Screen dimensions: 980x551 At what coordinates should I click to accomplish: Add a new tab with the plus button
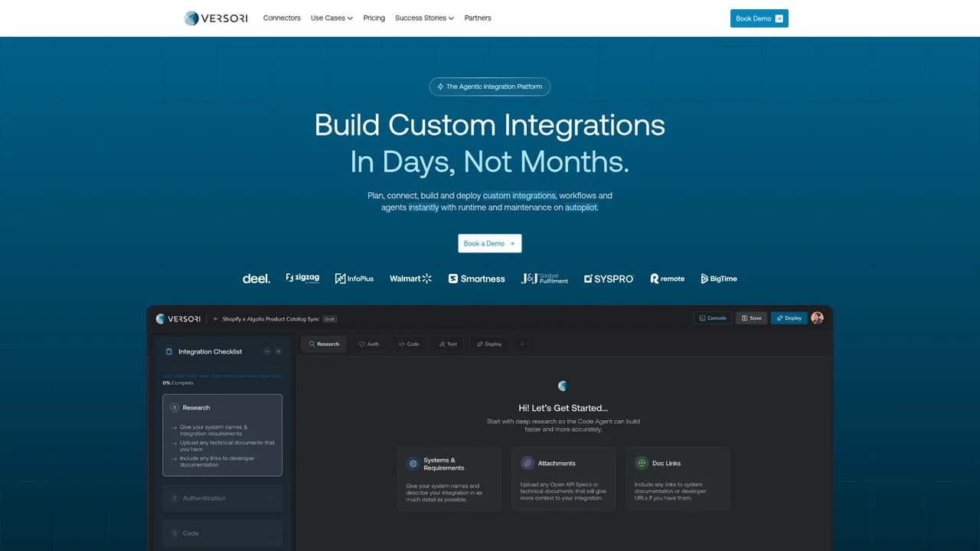523,344
